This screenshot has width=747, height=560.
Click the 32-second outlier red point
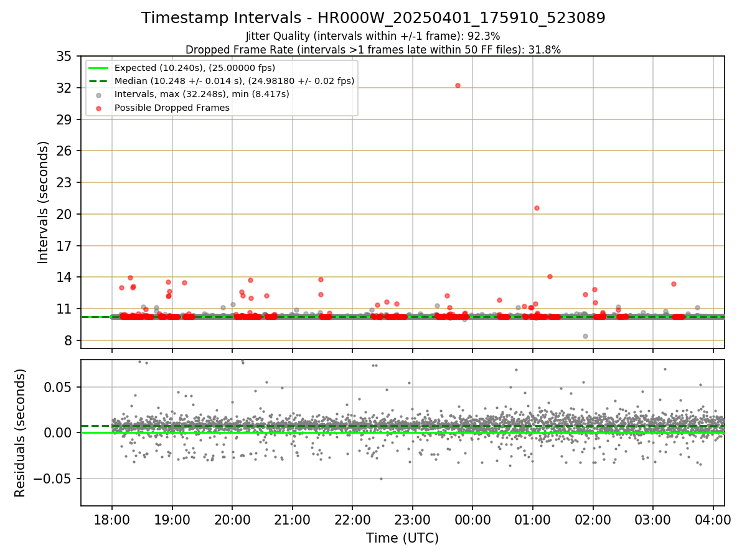click(458, 85)
